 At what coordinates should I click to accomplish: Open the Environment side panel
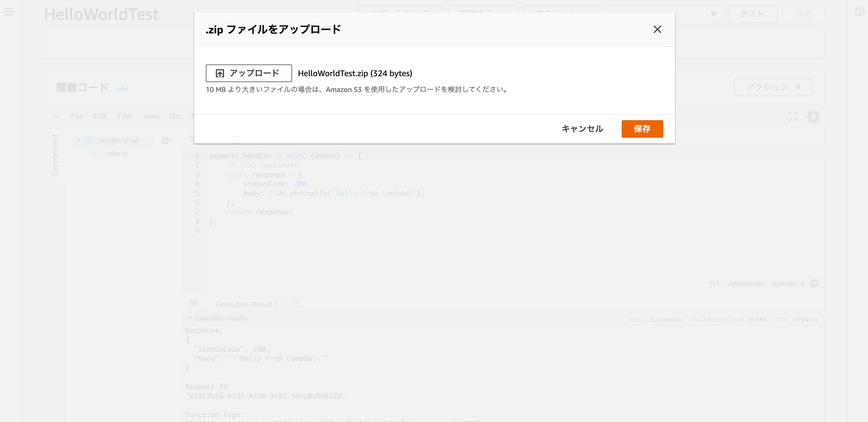(x=55, y=155)
